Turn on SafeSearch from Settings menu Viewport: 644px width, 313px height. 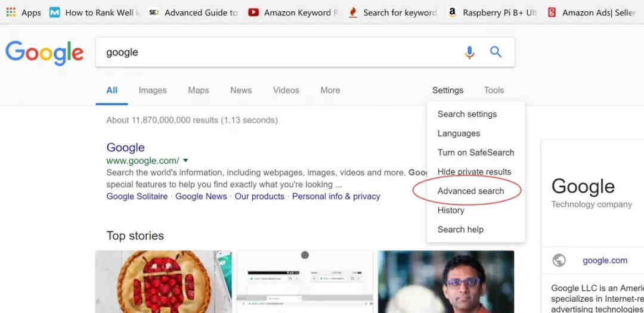pyautogui.click(x=476, y=153)
